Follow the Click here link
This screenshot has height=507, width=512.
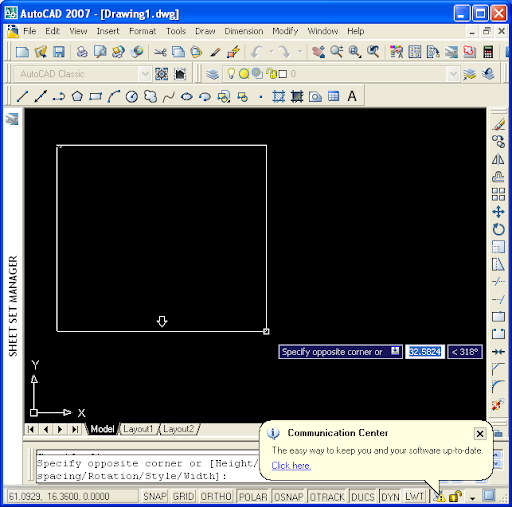(x=291, y=465)
